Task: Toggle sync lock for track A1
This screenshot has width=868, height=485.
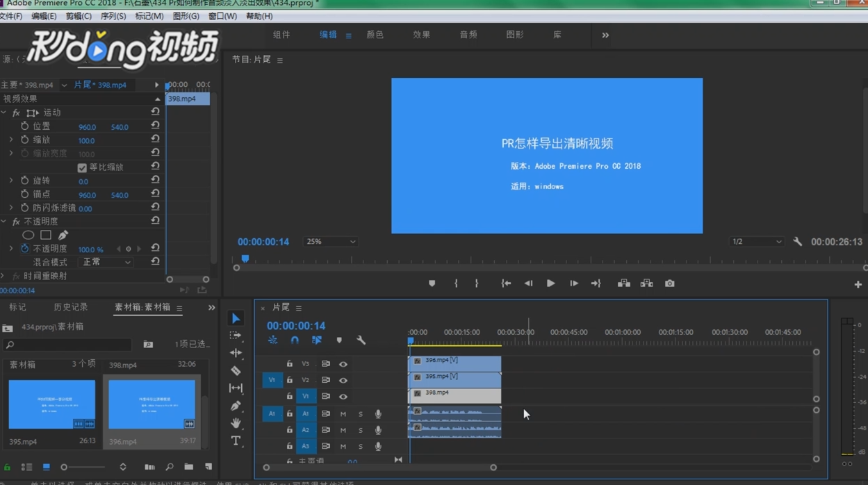Action: coord(325,413)
